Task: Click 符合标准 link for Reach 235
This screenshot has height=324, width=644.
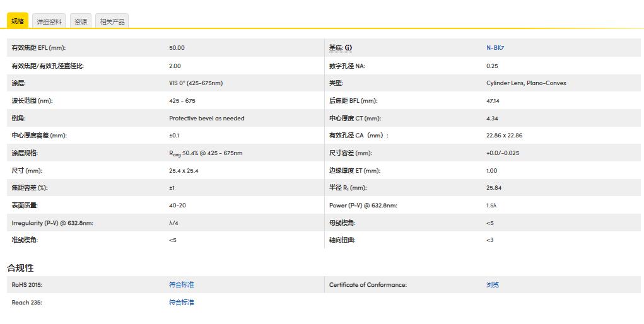Action: pyautogui.click(x=182, y=302)
